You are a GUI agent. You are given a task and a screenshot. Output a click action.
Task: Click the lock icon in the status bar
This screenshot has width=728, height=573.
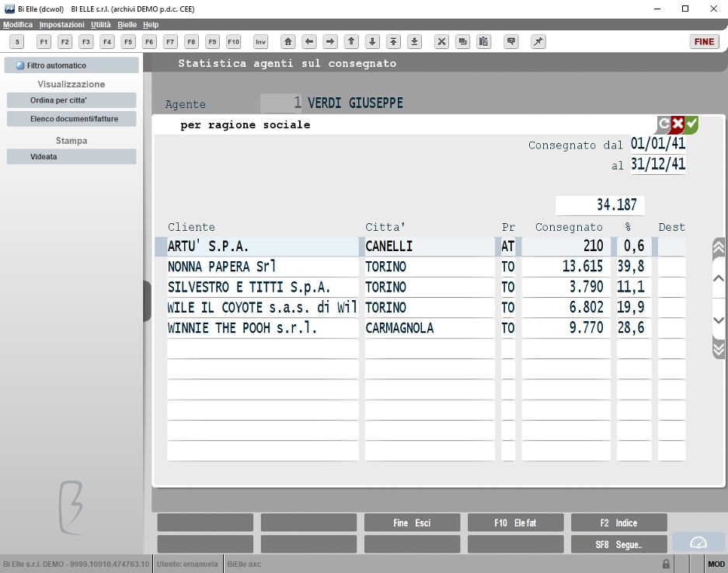tap(666, 564)
